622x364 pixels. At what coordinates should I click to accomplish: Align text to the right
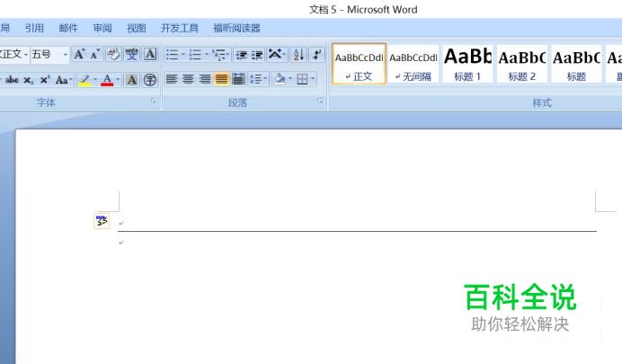pyautogui.click(x=205, y=79)
